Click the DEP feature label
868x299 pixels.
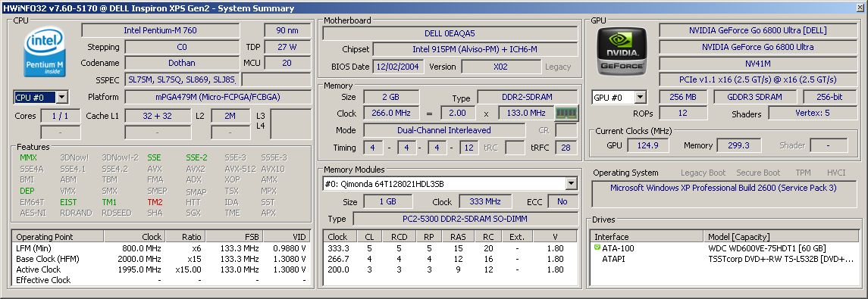pyautogui.click(x=27, y=192)
